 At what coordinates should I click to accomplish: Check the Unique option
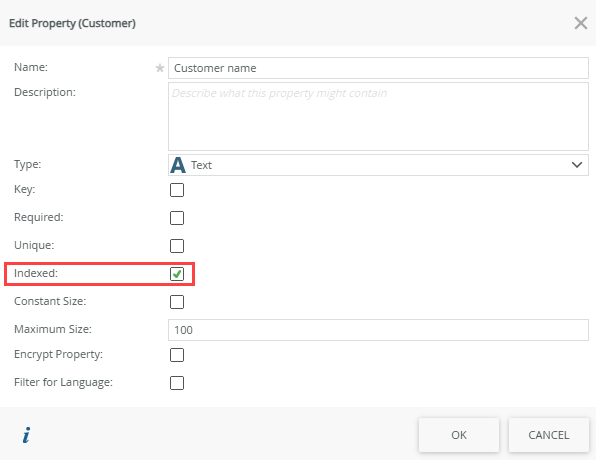tap(177, 246)
